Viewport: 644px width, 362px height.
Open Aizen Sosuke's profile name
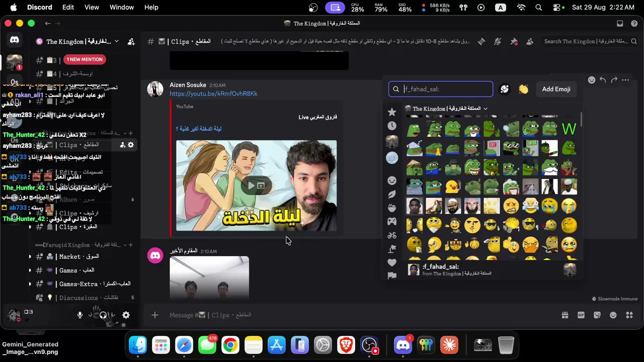pyautogui.click(x=188, y=85)
